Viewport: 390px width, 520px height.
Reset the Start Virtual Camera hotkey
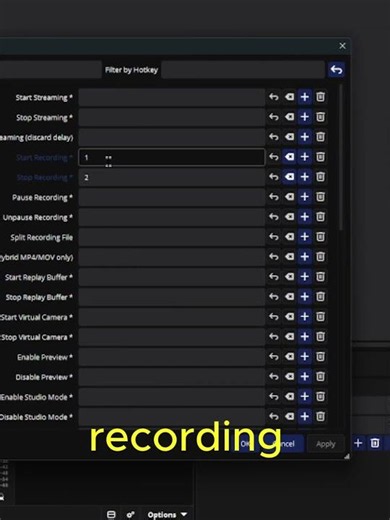tap(274, 317)
